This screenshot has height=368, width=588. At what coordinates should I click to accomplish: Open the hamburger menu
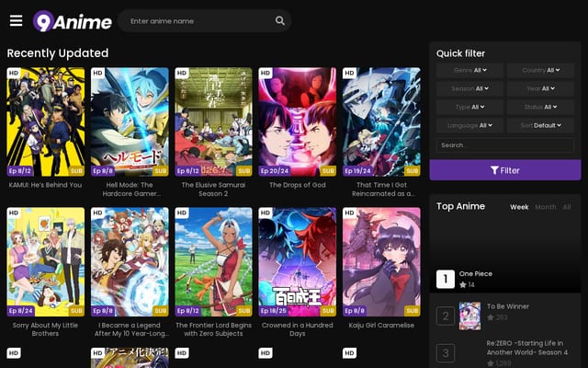16,20
